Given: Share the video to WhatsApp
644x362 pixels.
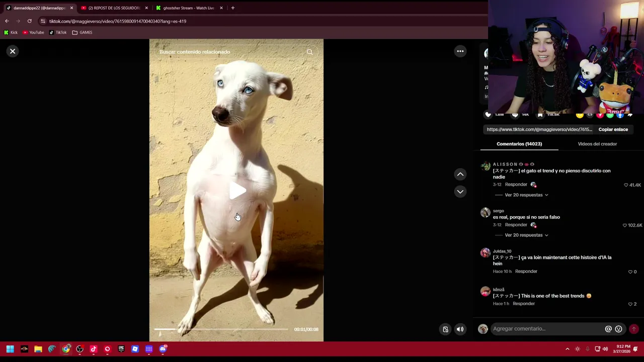Looking at the screenshot, I should click(x=610, y=115).
